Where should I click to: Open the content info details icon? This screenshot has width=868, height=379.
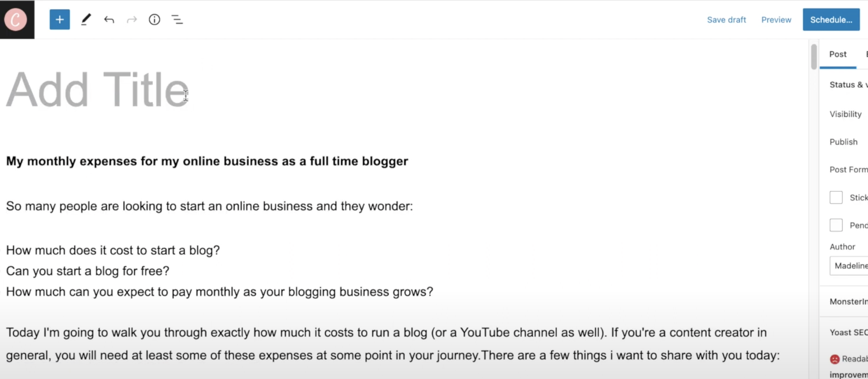pyautogui.click(x=154, y=20)
